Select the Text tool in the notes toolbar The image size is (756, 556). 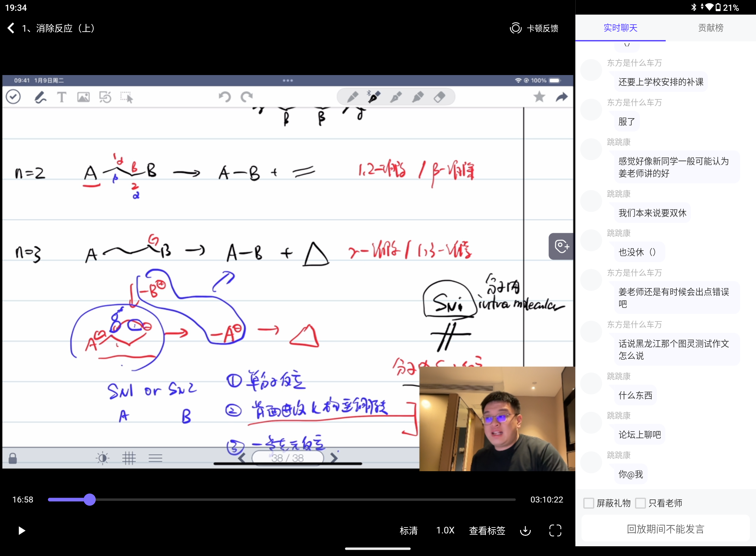coord(61,97)
